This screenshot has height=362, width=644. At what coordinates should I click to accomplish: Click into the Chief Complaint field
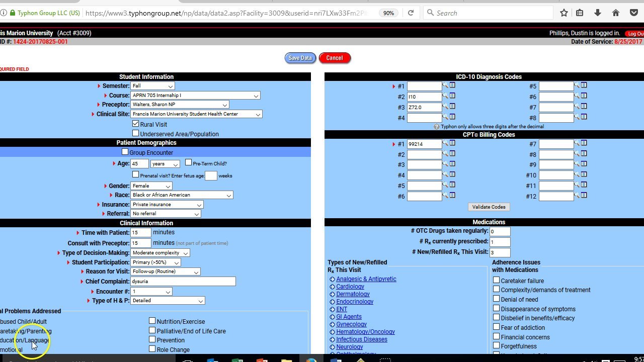pos(183,282)
